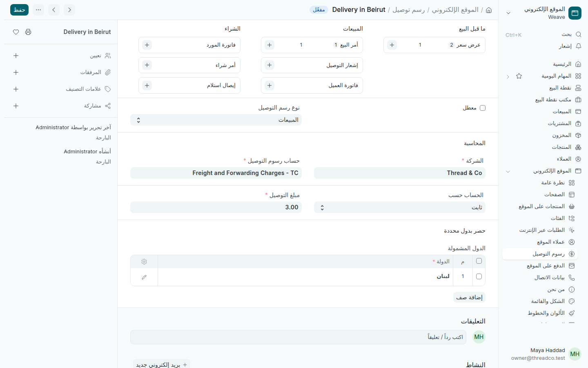Click the delivery charges account field
Image resolution: width=588 pixels, height=368 pixels.
216,173
